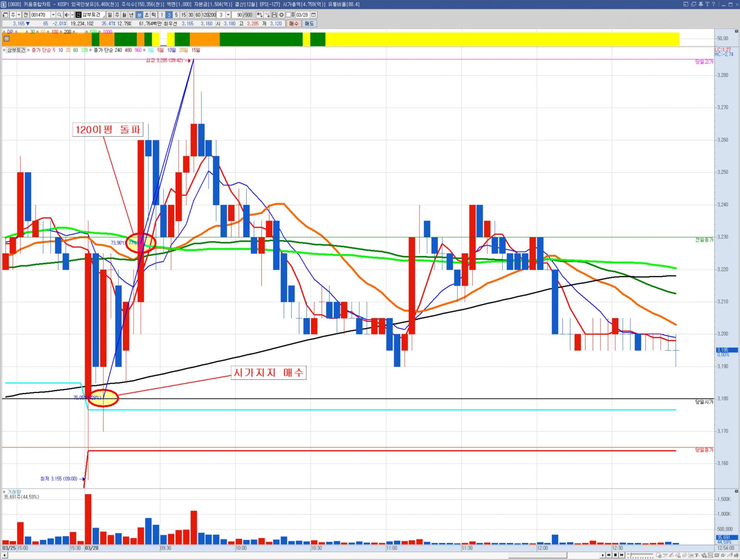This screenshot has height=560, width=740.
Task: Open the date picker calendar icon
Action: [x=314, y=15]
